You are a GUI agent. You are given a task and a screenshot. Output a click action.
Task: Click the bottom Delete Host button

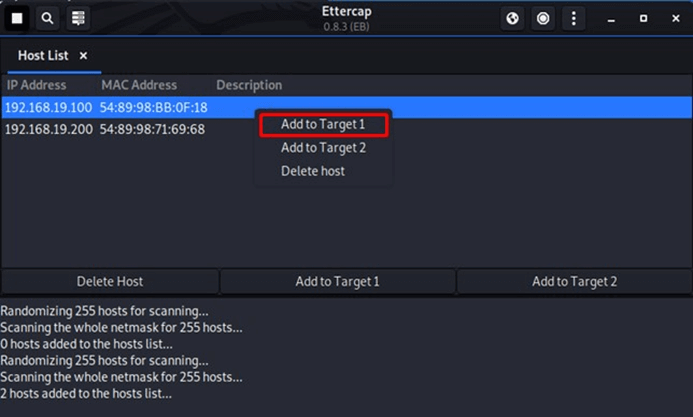pyautogui.click(x=110, y=281)
